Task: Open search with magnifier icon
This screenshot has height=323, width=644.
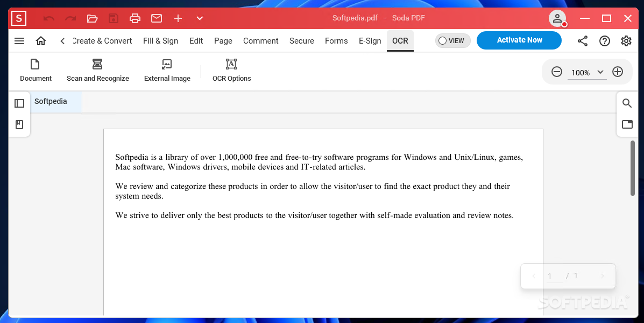Action: (x=627, y=103)
